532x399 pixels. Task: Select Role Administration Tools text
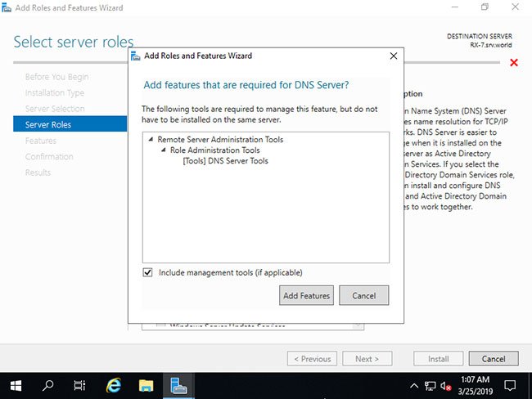(x=214, y=150)
